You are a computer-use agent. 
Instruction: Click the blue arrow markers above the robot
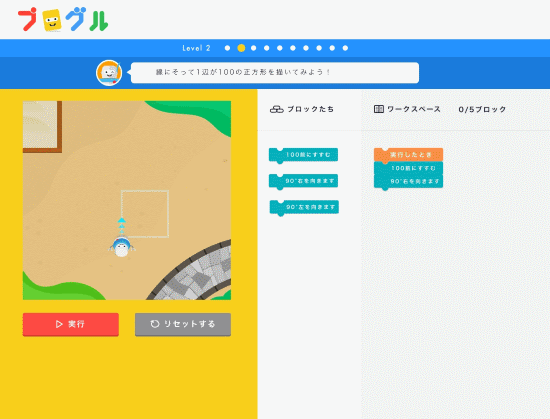pyautogui.click(x=121, y=226)
